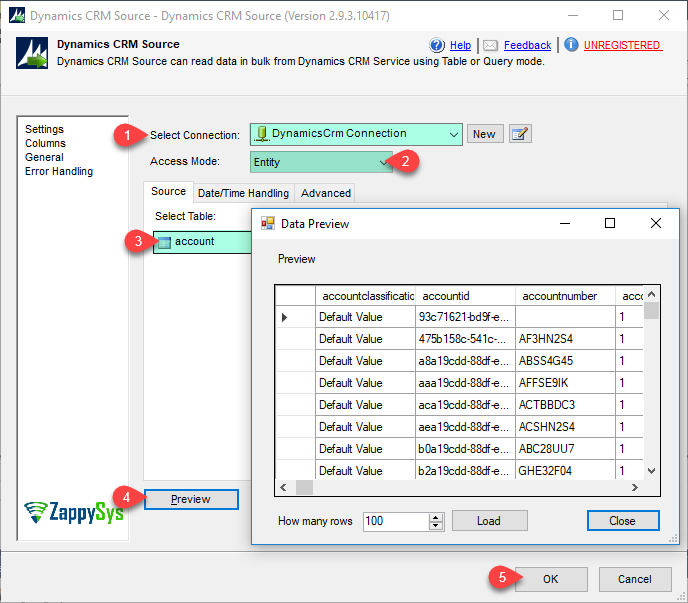This screenshot has height=603, width=688.
Task: Click the OK button
Action: click(551, 579)
